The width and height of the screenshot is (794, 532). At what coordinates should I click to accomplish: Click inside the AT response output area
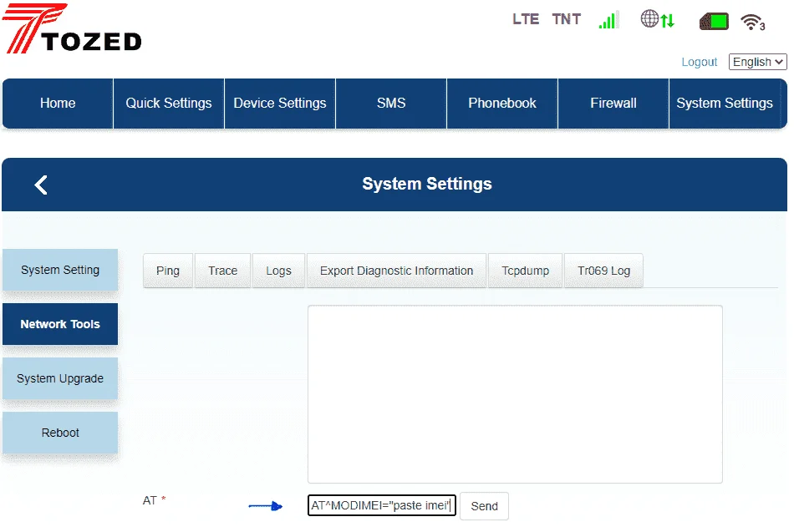coord(515,394)
